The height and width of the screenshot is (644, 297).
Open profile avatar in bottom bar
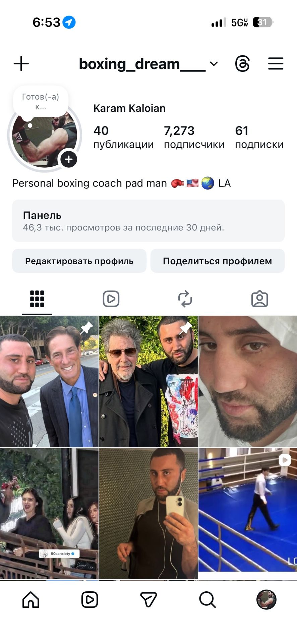click(x=266, y=599)
